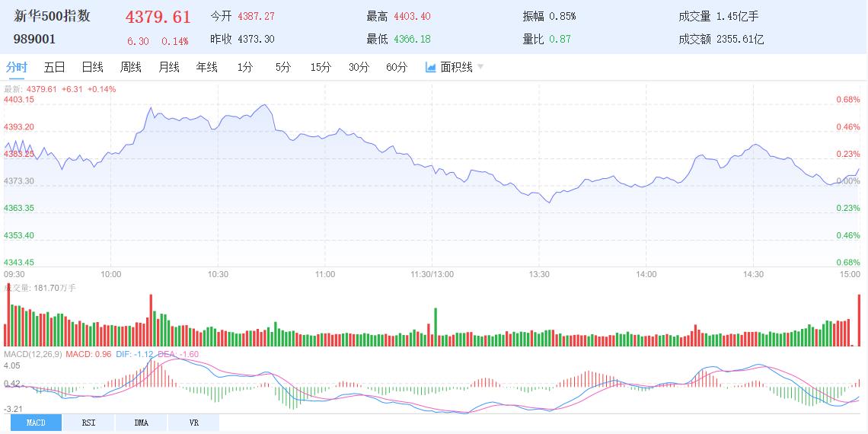Screen dimensions: 868x434
Task: Choose the 5分 interval tab
Action: pos(282,67)
